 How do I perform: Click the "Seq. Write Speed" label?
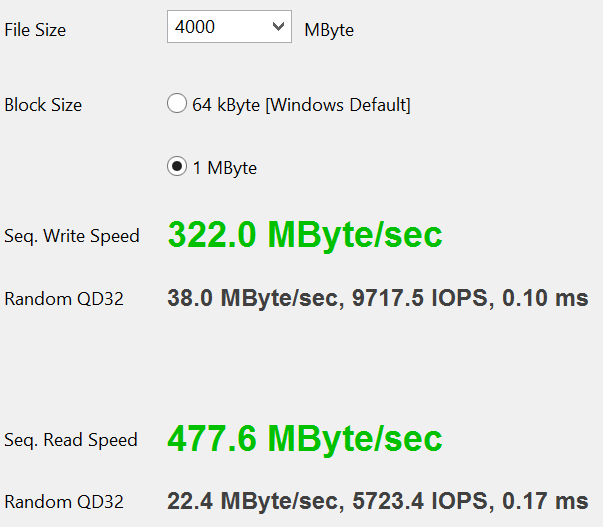(72, 236)
